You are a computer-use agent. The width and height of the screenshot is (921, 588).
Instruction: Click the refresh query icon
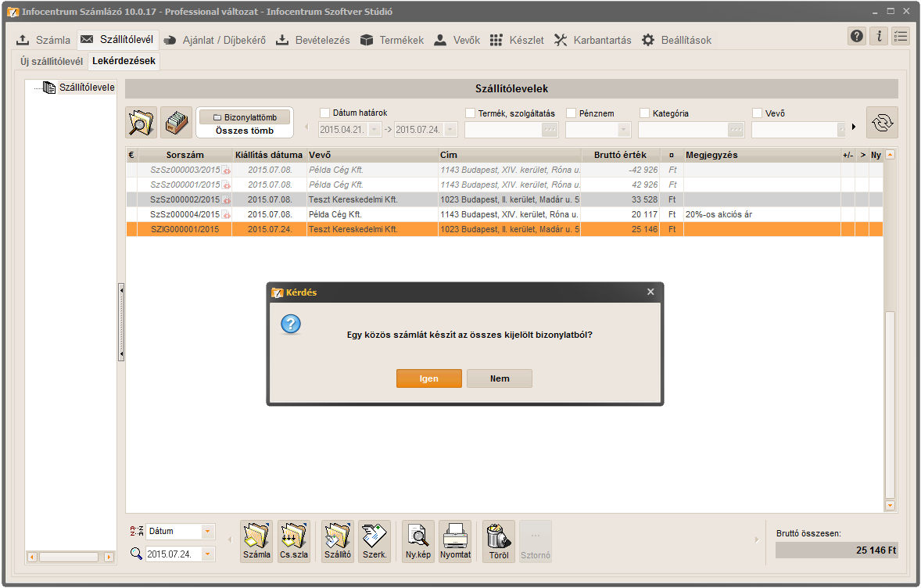click(882, 122)
